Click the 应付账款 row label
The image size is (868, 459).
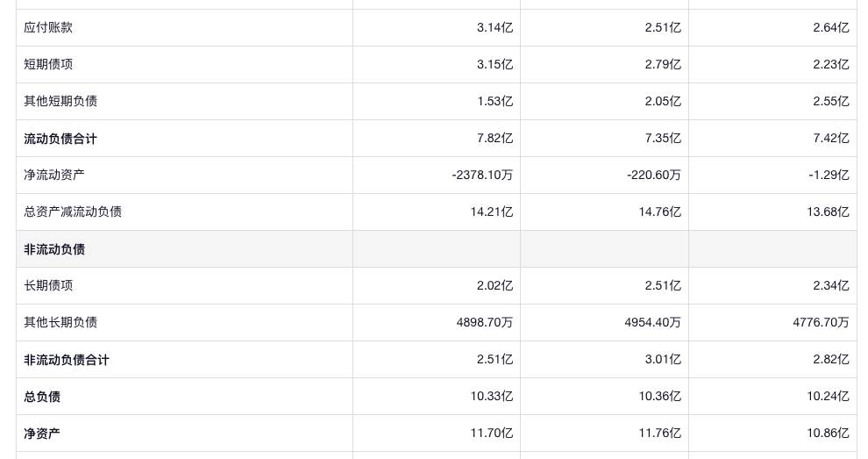pyautogui.click(x=48, y=27)
